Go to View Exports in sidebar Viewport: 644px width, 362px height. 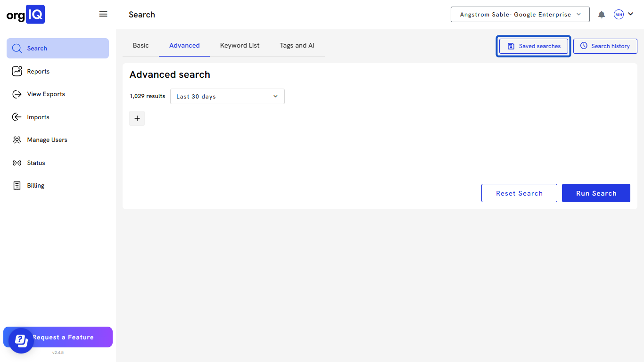[46, 94]
